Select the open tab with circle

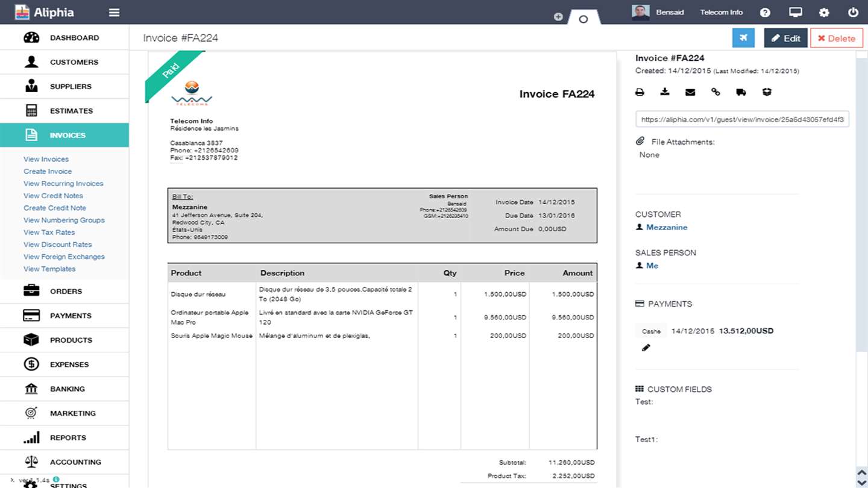pyautogui.click(x=583, y=17)
